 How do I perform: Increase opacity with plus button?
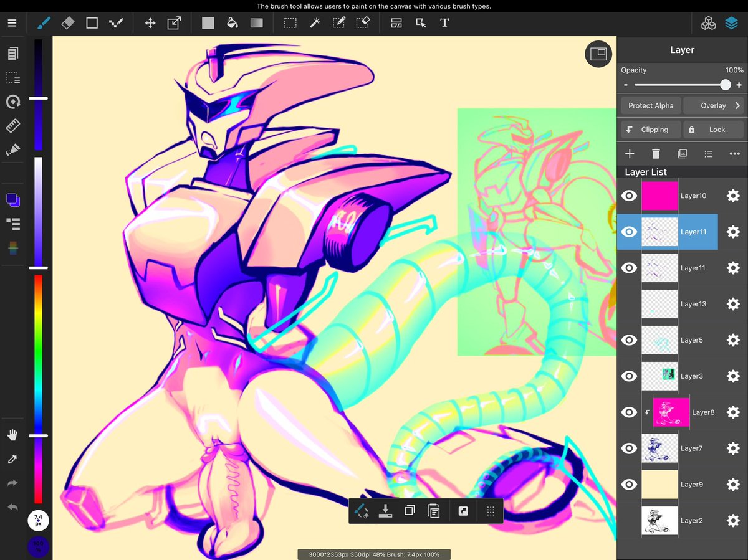click(739, 85)
